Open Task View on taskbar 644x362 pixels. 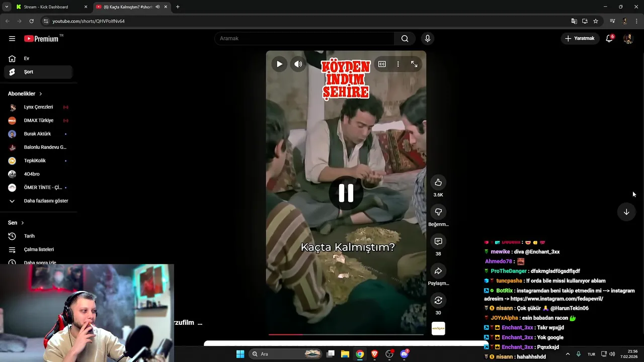331,354
